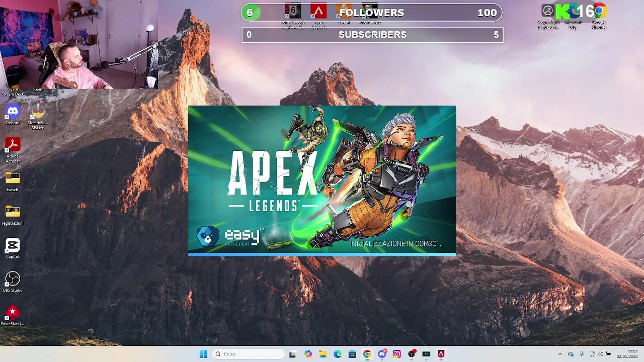
Task: Switch to Apex Legends in the taskbar
Action: click(x=441, y=354)
